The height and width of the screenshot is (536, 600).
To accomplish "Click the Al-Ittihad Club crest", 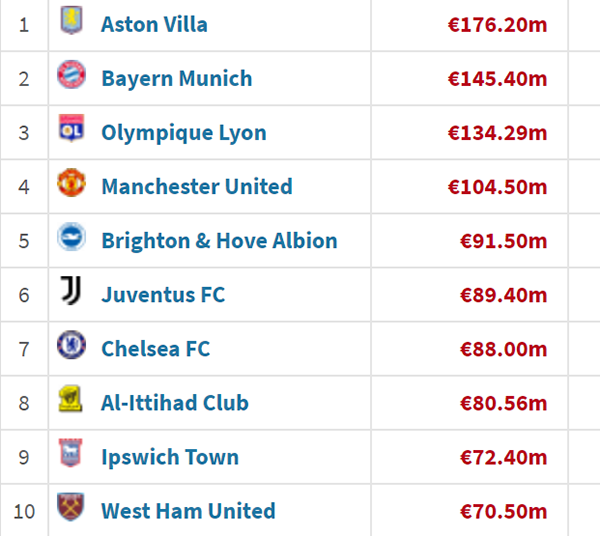I will click(x=71, y=400).
